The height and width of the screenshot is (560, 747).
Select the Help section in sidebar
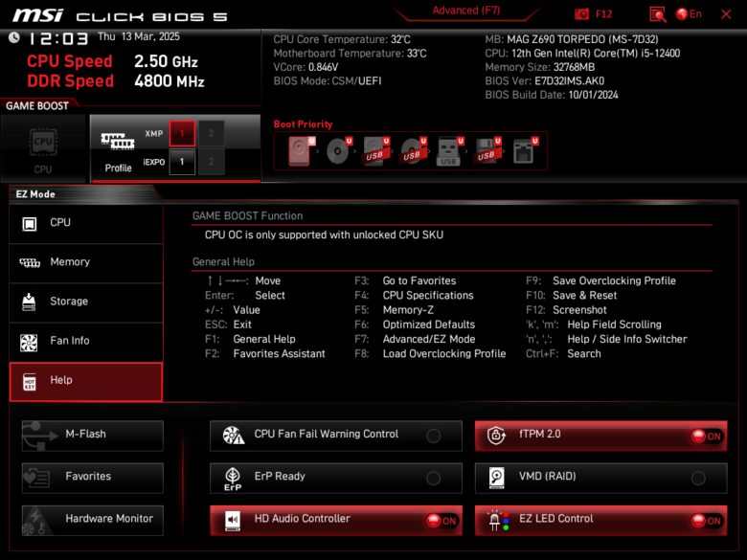click(x=86, y=382)
